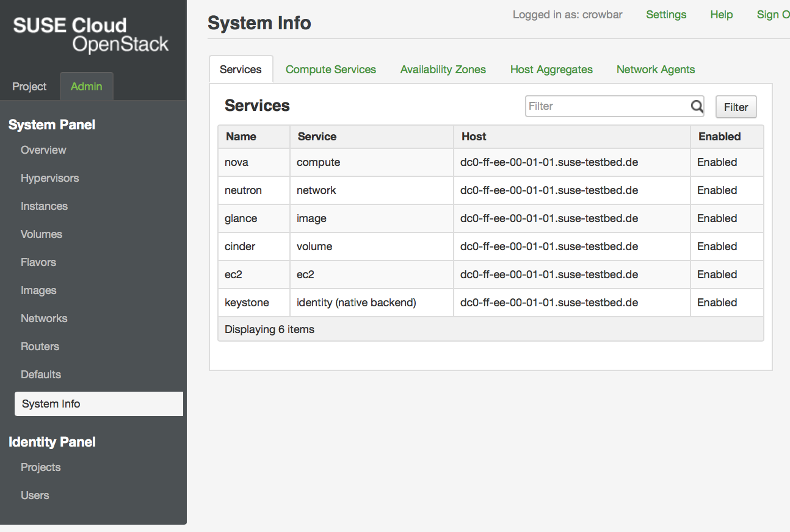Go to Overview in System Panel
This screenshot has width=790, height=532.
coord(43,150)
